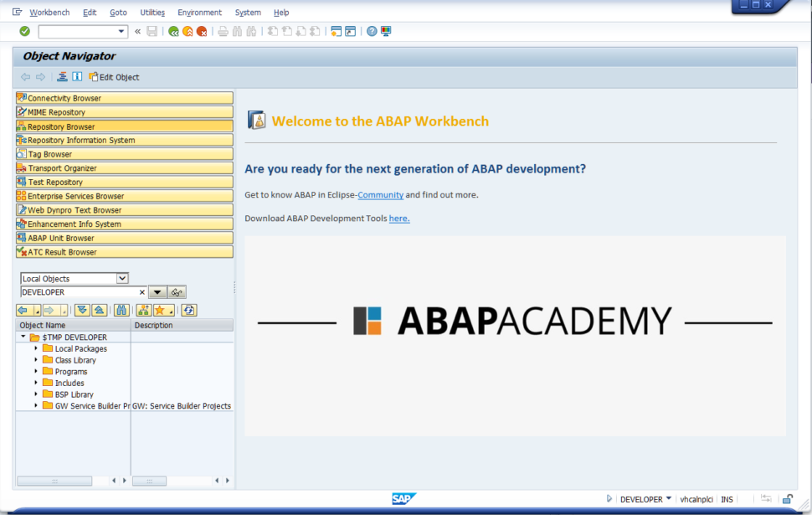
Task: Click the First Page icon
Action: pyautogui.click(x=273, y=32)
